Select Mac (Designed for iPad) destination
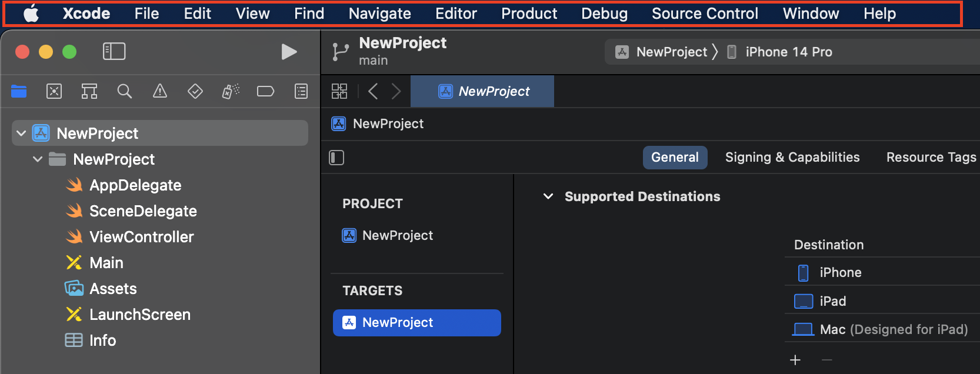 click(882, 329)
